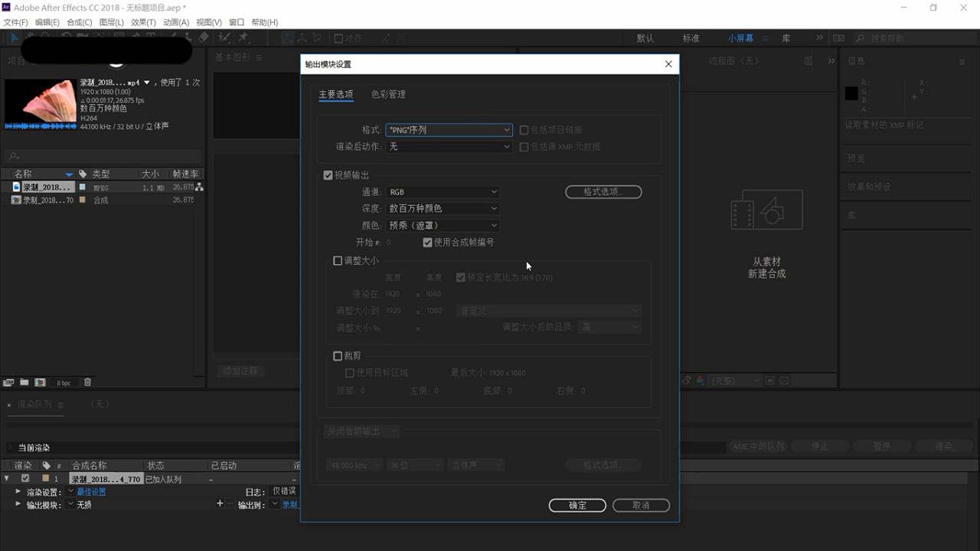Select the Selection tool in the toolbar
980x551 pixels.
[x=13, y=36]
